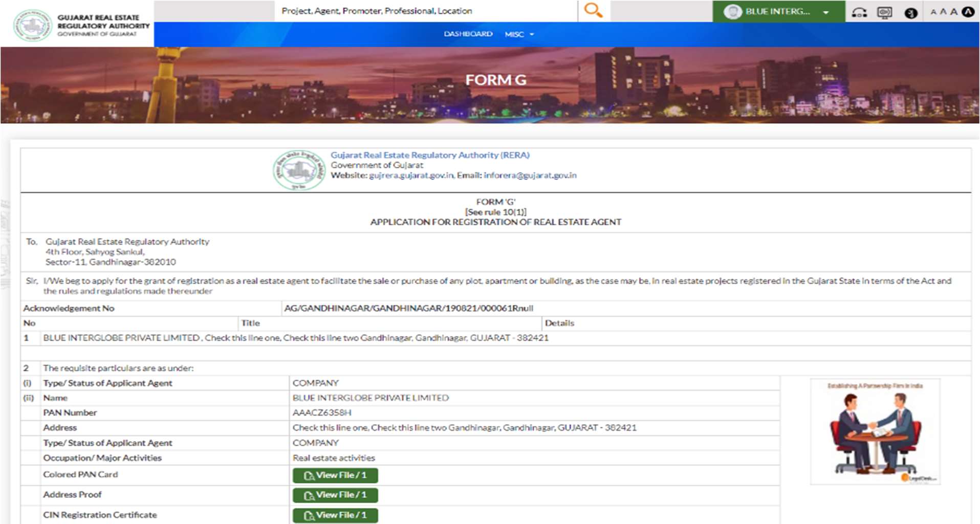Toggle high contrast with black circle A
Image resolution: width=980 pixels, height=524 pixels.
[968, 11]
